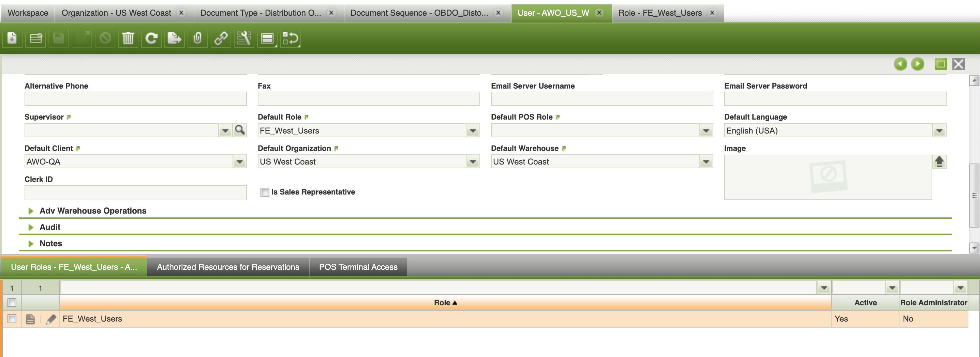Open the Default Organization dropdown
The height and width of the screenshot is (357, 980).
point(473,161)
